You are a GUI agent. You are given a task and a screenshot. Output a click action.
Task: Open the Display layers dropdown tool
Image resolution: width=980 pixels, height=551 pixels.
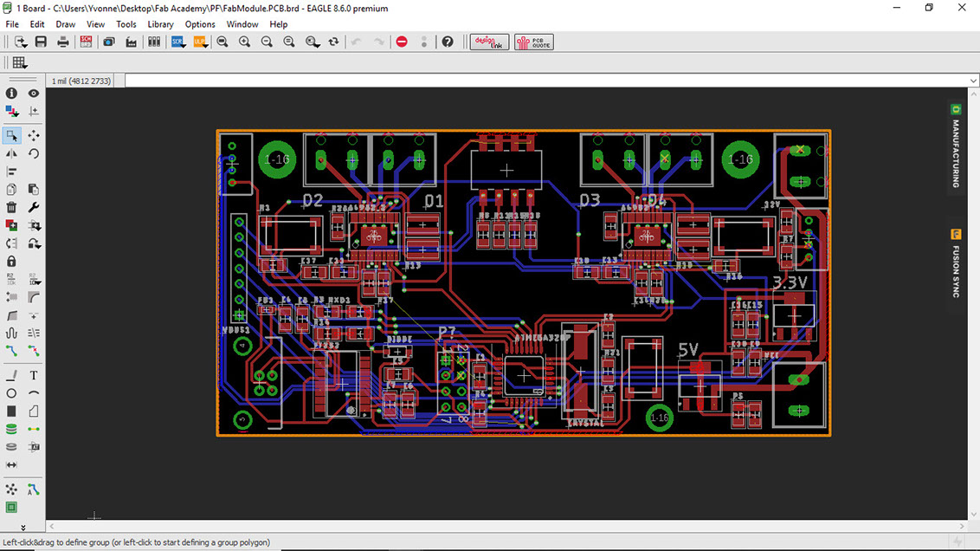[11, 111]
